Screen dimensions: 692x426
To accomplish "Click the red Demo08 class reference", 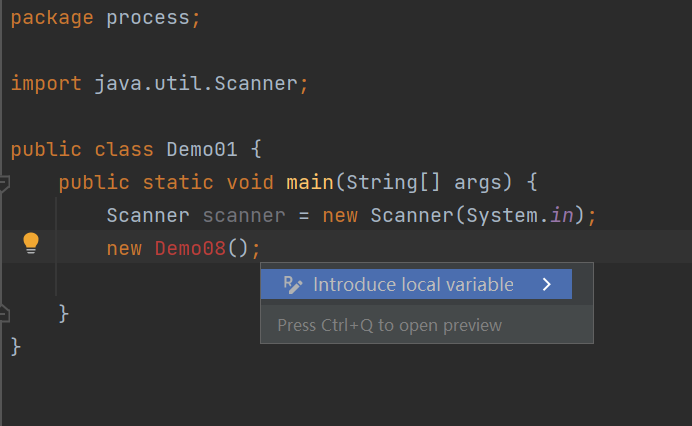I will click(190, 249).
